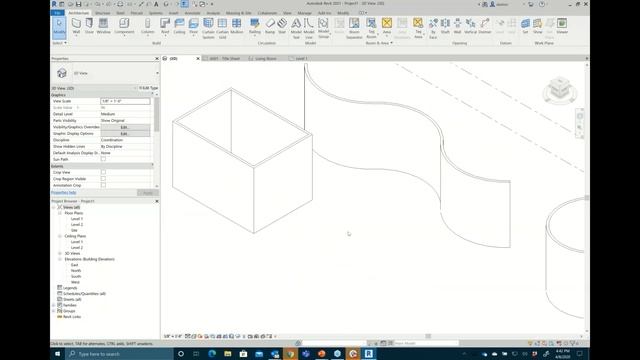Select the Room Separator tool
Screen dimensions: 640x360
point(354,28)
